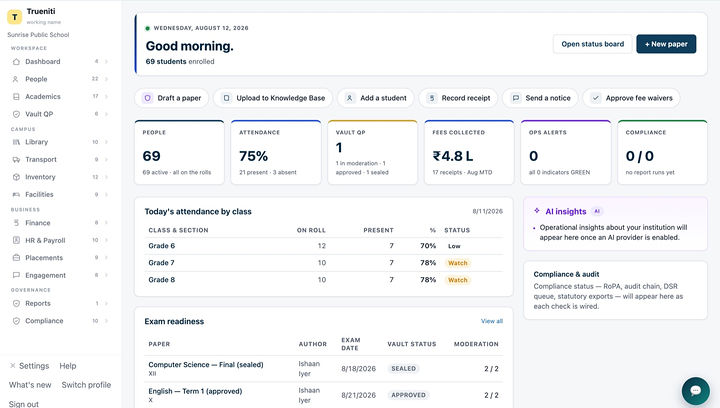
Task: Follow the View all link in Exam readiness
Action: 491,321
